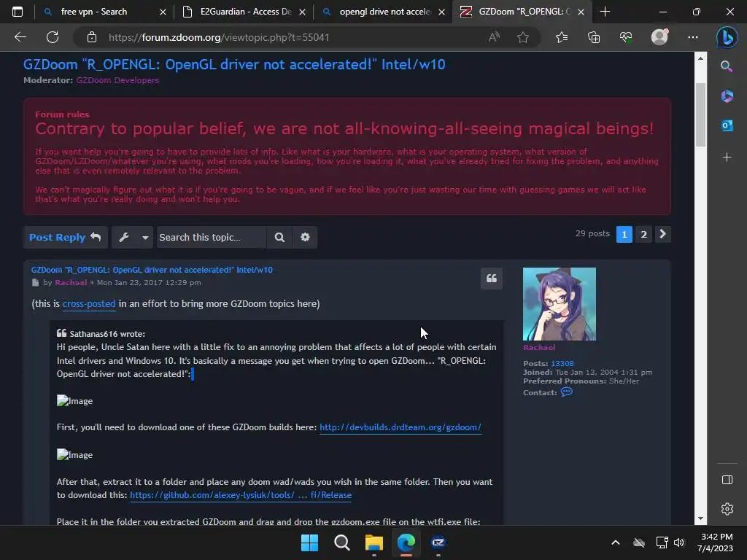Screen dimensions: 747x560
Task: Open Rachael's 13308 posts link
Action: (x=562, y=363)
